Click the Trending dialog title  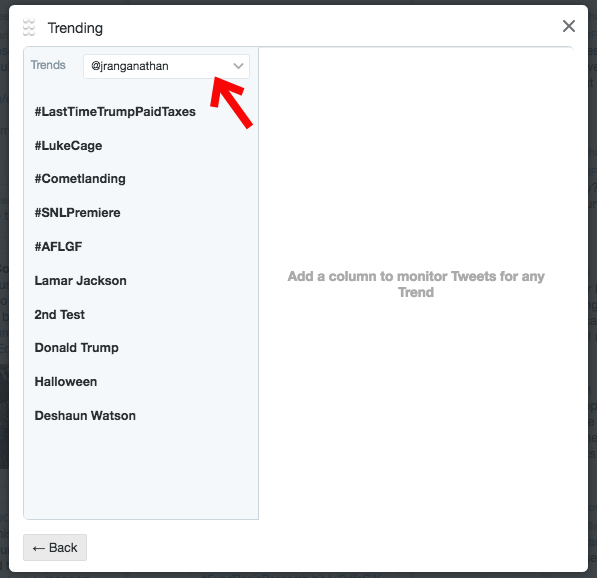click(75, 28)
